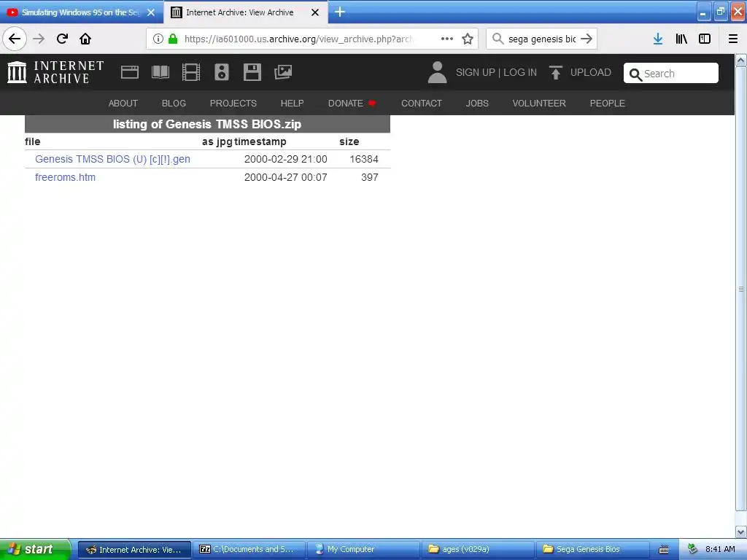Open the VOLUNTEER menu item
Viewport: 747px width, 560px height.
pyautogui.click(x=539, y=104)
